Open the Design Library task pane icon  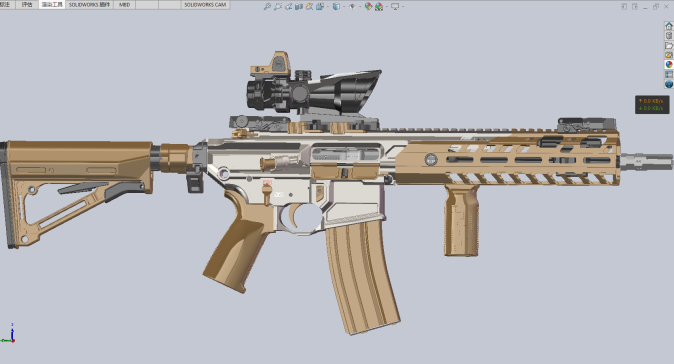[669, 36]
